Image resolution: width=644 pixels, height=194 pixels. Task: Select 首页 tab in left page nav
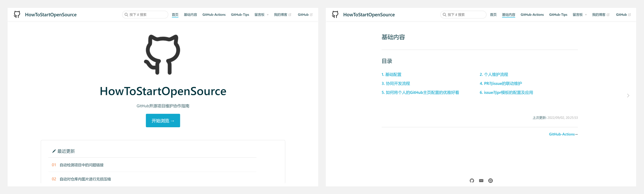coord(175,15)
